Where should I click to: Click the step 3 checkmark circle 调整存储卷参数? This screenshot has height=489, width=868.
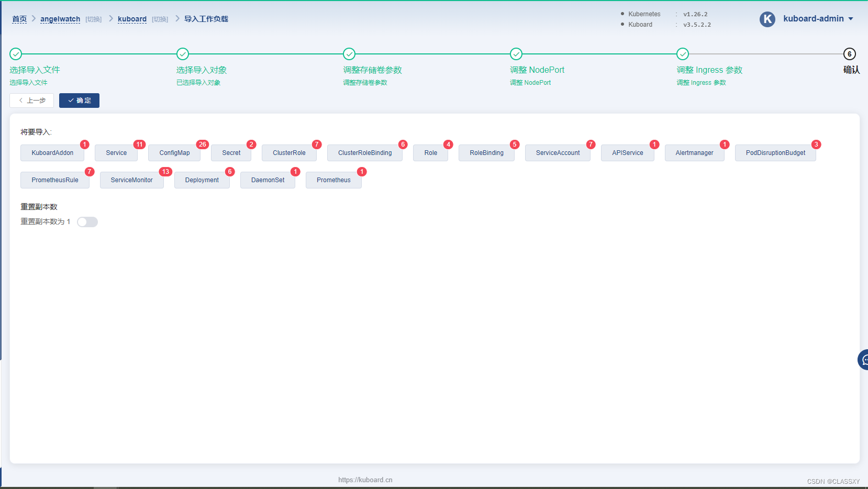coord(349,54)
